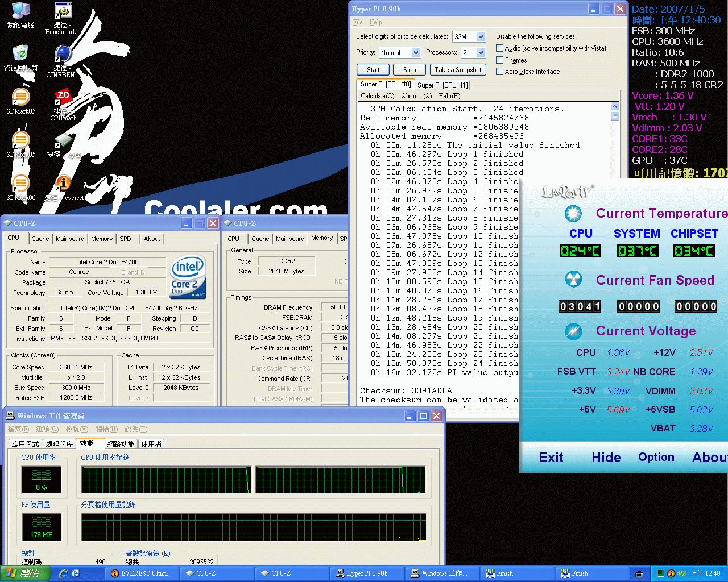
Task: Launch the 3DMark03 desktop shortcut
Action: [x=21, y=101]
